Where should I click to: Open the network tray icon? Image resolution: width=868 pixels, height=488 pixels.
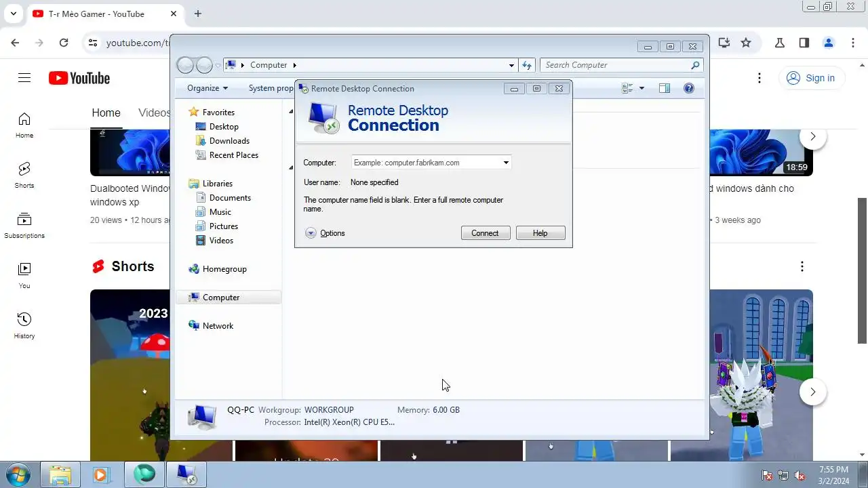(783, 475)
